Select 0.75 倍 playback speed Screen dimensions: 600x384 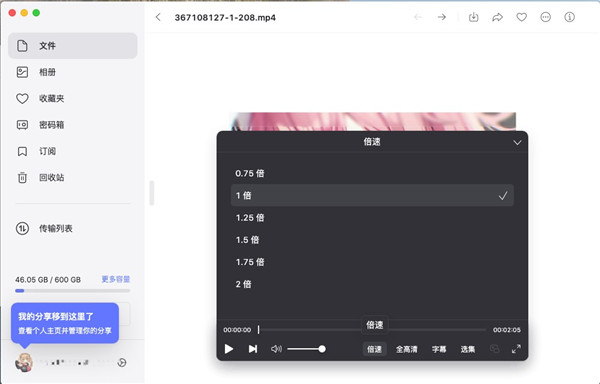(x=372, y=173)
